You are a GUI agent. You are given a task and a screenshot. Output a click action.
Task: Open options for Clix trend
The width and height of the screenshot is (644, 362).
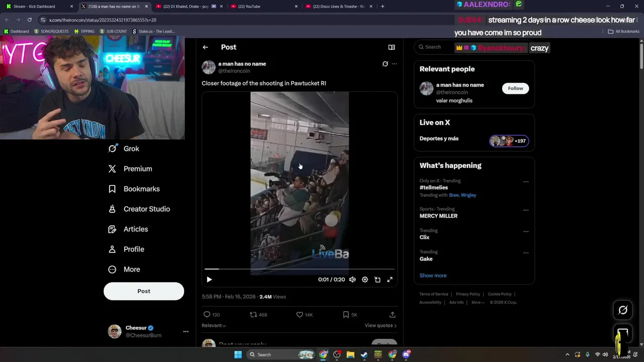[x=526, y=232]
